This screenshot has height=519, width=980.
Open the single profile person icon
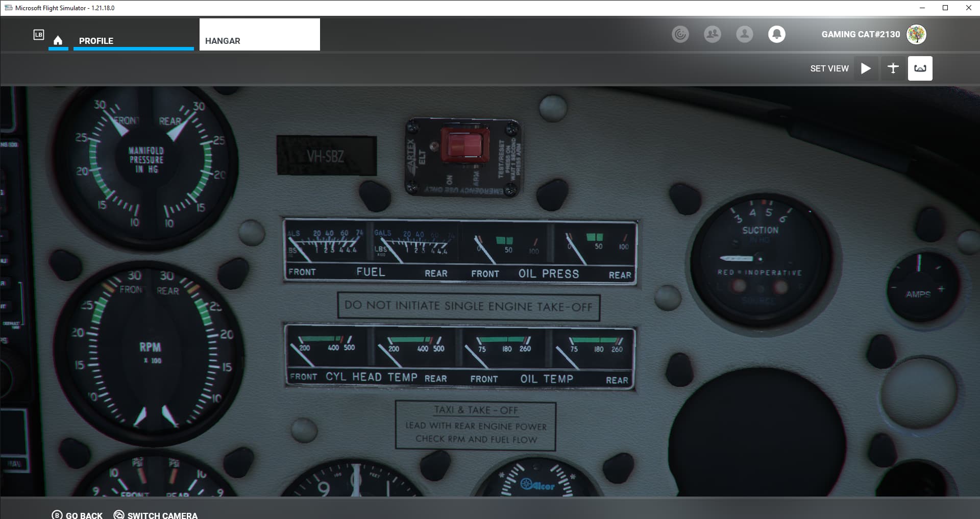click(x=745, y=34)
